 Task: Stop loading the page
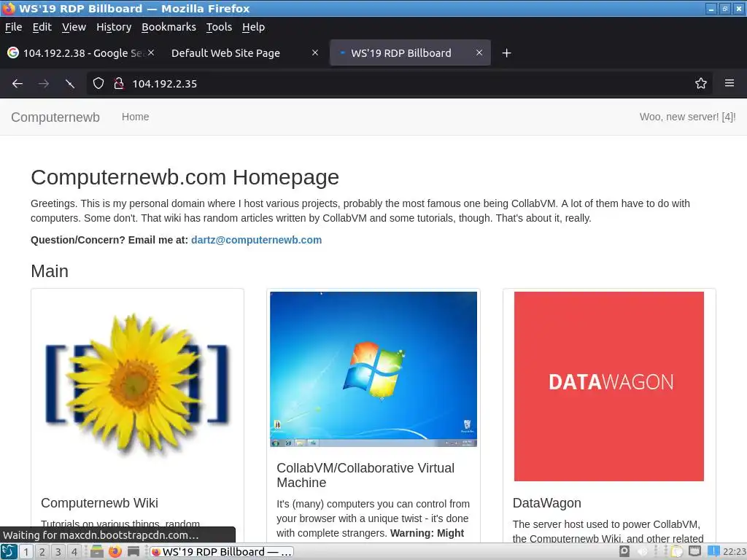(x=69, y=84)
